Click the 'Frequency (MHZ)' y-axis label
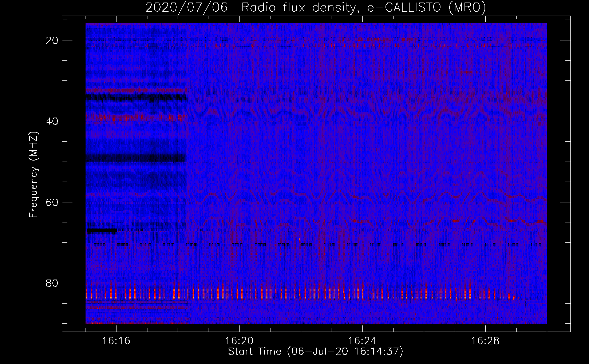 [33, 174]
